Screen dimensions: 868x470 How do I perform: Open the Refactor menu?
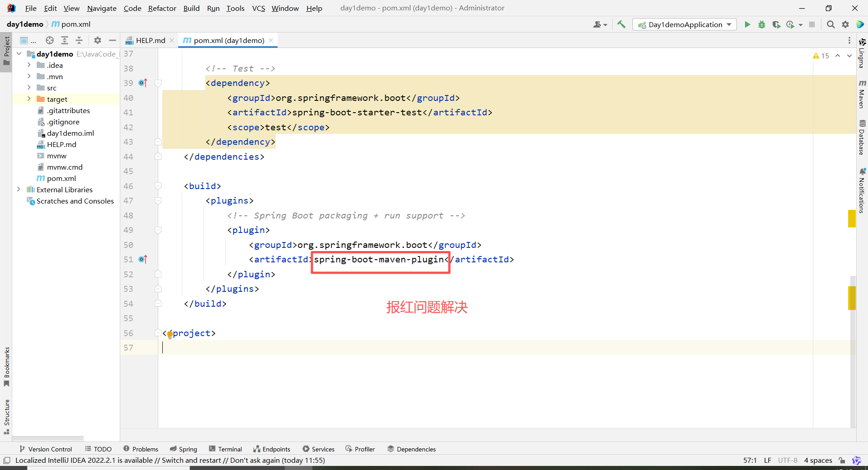162,8
